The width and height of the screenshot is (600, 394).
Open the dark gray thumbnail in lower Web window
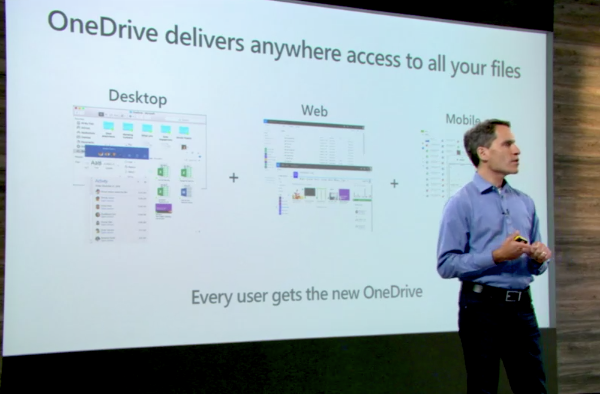(310, 192)
